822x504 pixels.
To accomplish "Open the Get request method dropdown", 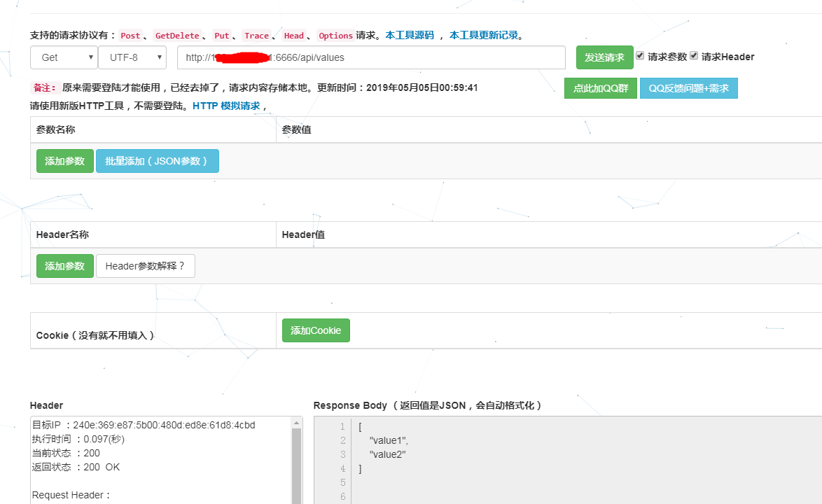I will (x=64, y=57).
